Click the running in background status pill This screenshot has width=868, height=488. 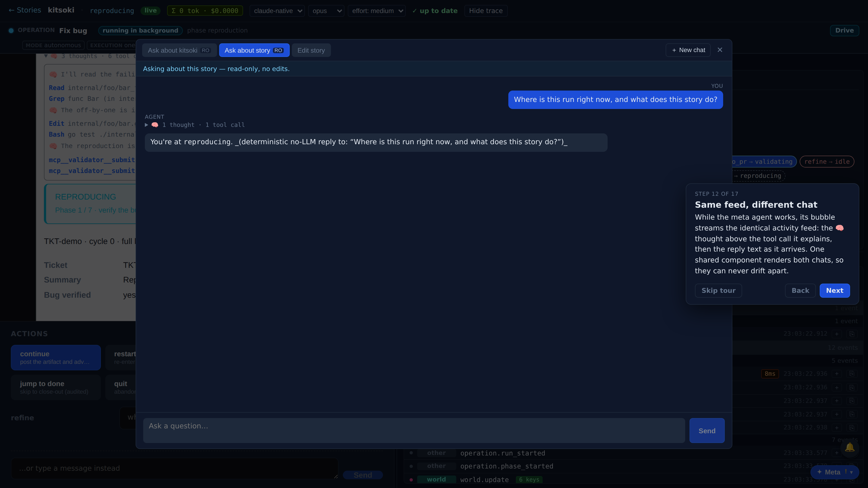tap(140, 31)
